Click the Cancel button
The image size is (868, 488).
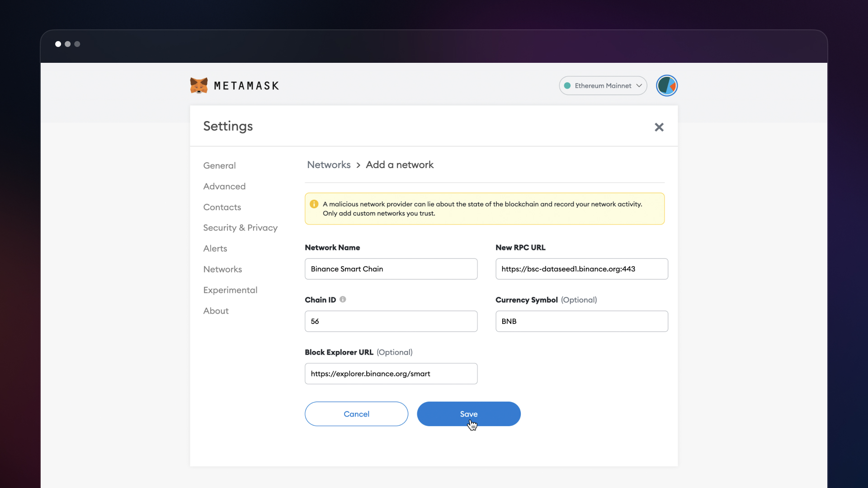point(356,414)
